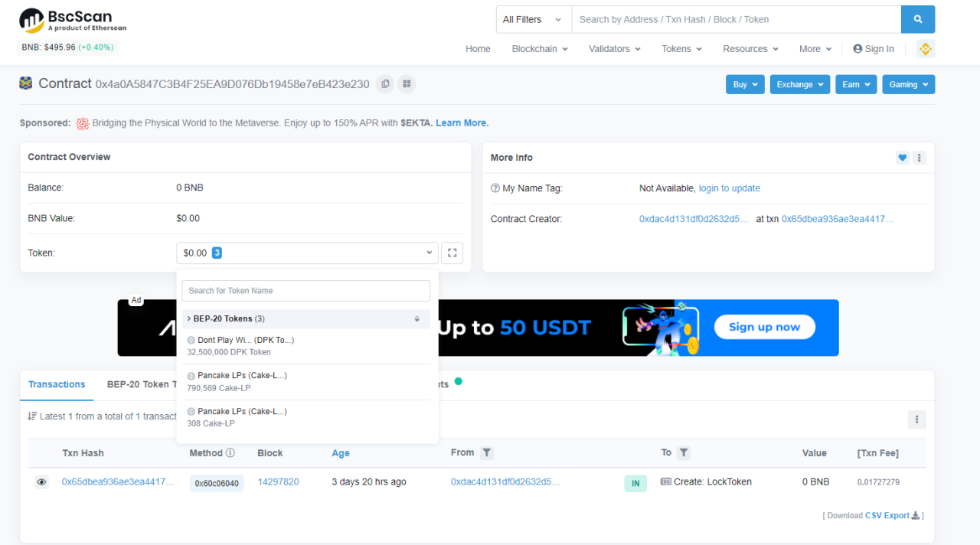Open transactions table options dots menu
980x545 pixels.
tap(917, 419)
